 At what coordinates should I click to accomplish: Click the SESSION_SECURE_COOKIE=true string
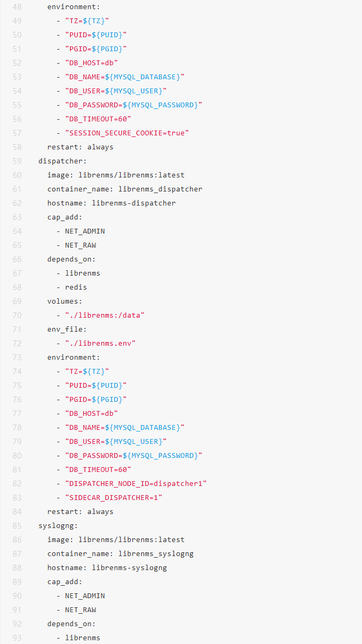127,133
